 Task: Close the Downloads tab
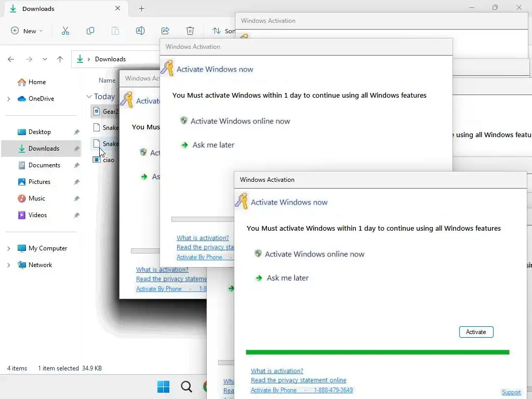click(118, 8)
